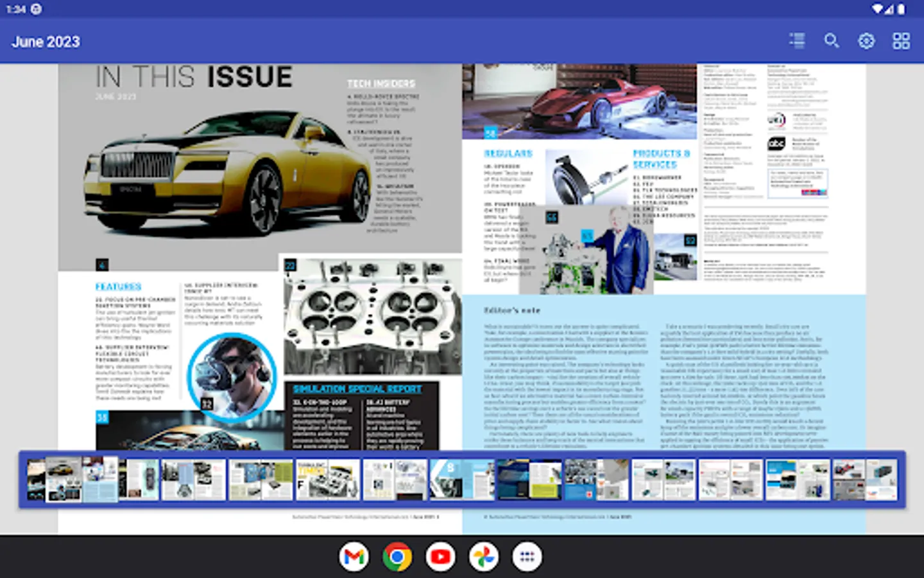Launch Gmail from the dock
This screenshot has height=578, width=924.
pos(354,557)
